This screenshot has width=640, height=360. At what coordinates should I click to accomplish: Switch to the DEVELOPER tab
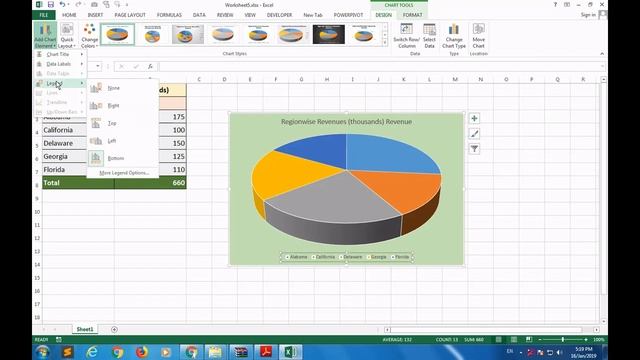pos(279,15)
